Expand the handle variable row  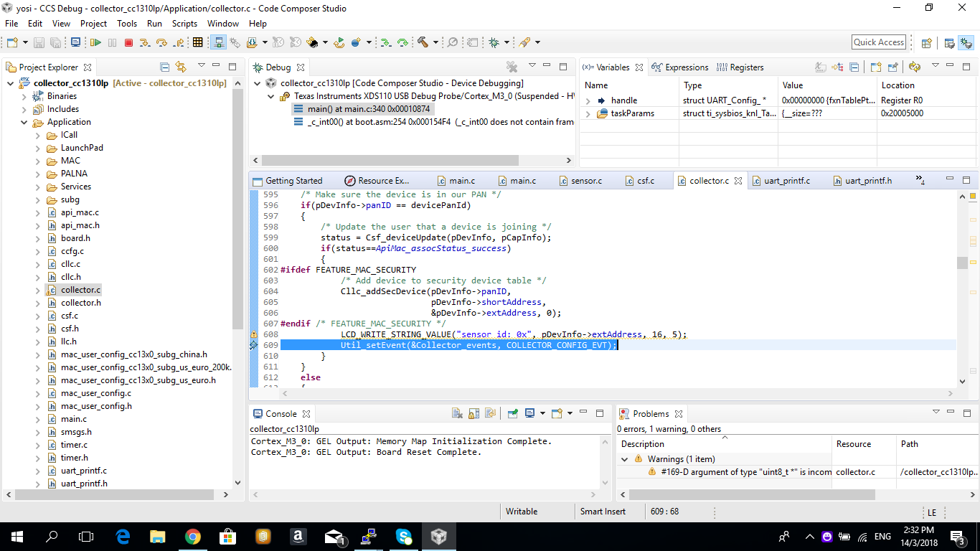588,101
